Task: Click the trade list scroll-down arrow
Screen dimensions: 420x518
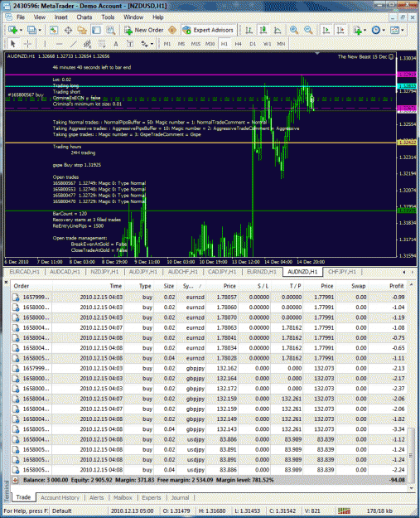Action: coord(411,488)
